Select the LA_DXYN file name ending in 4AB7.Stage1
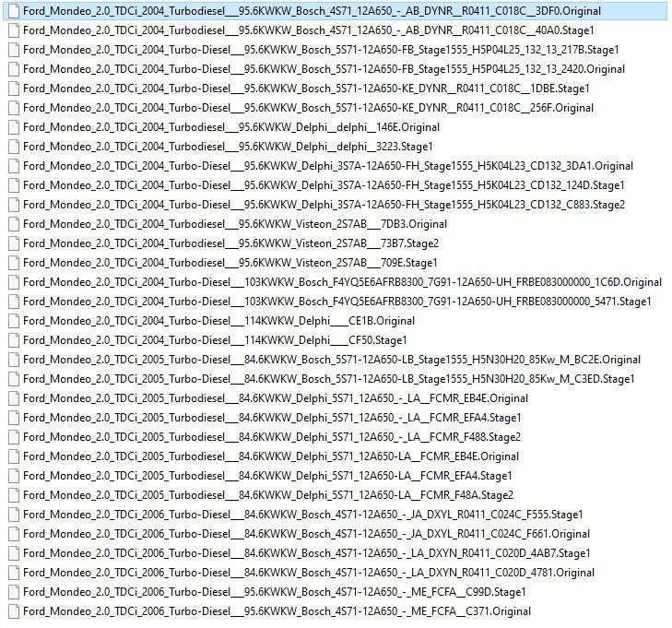 coord(306,552)
